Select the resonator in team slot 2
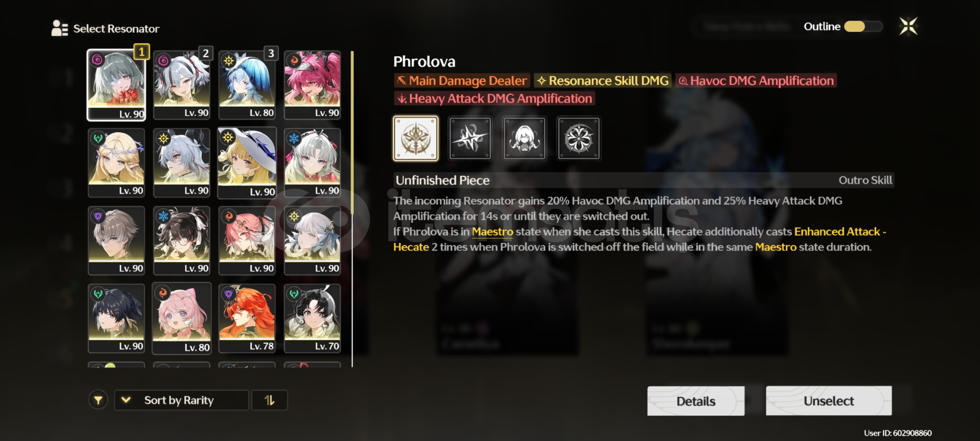Screen dimensions: 980x441 tap(182, 85)
